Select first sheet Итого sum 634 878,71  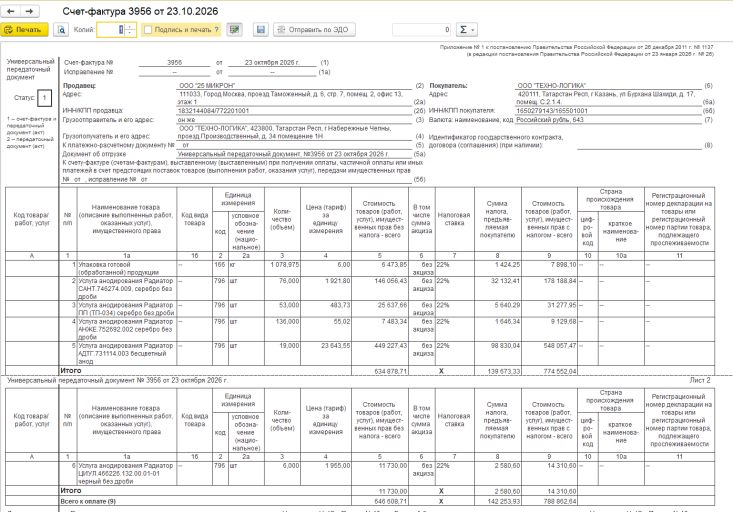click(380, 371)
